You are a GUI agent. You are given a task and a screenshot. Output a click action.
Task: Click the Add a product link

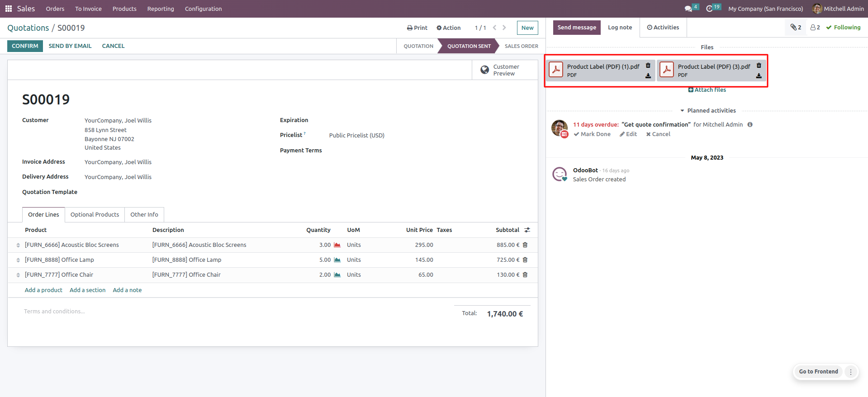(43, 290)
